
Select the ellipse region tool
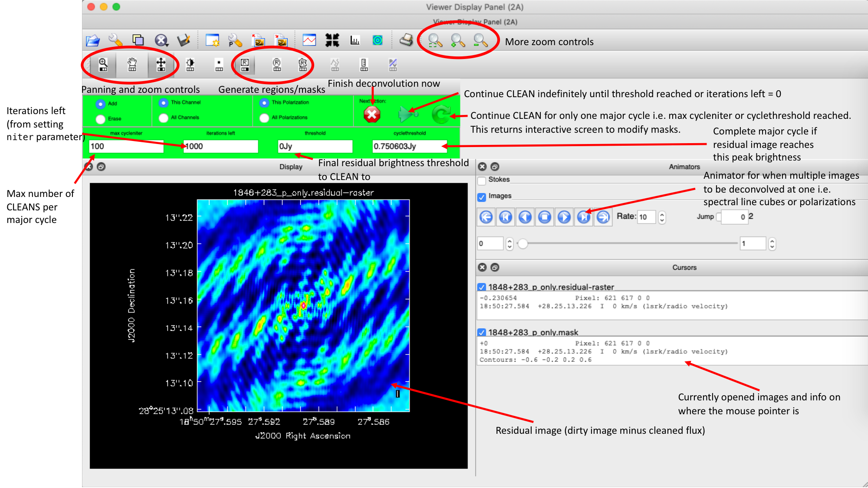pos(277,65)
